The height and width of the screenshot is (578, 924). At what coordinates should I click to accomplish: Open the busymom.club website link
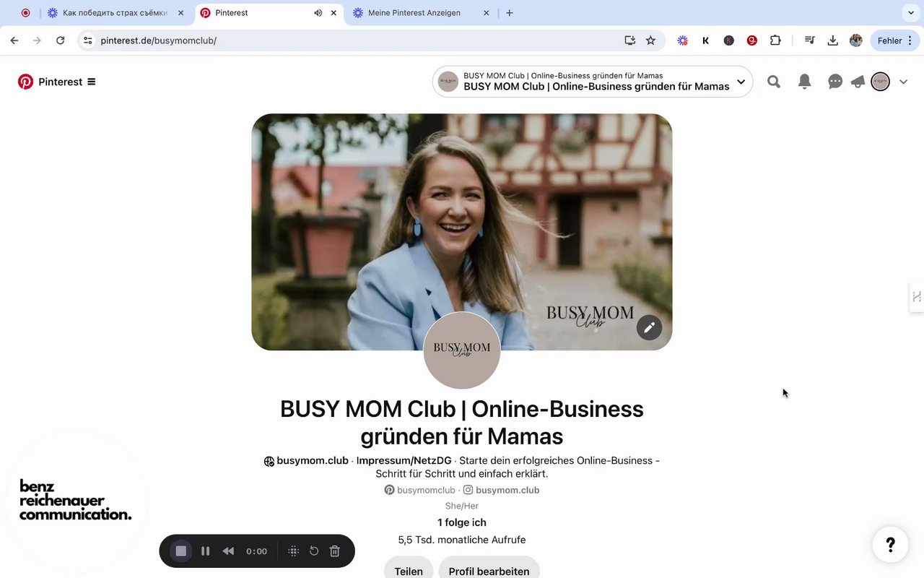click(x=313, y=460)
